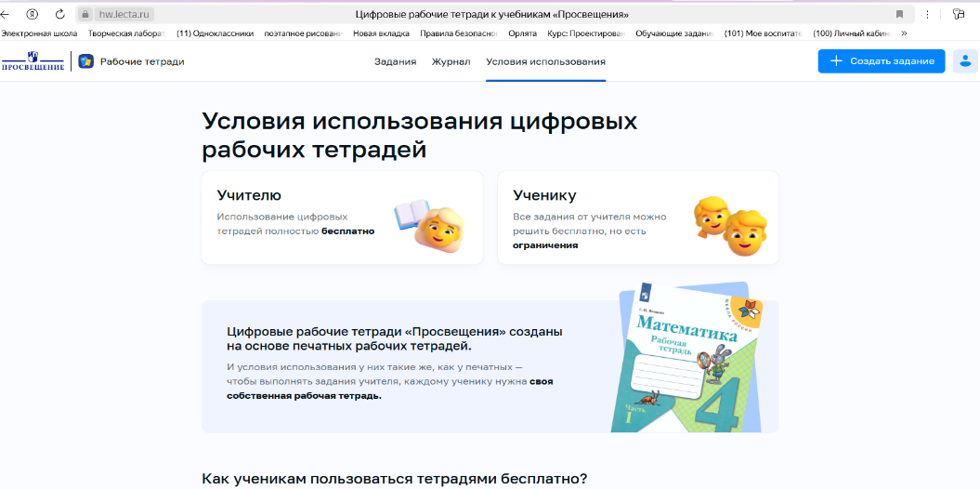Viewport: 980px width, 489px height.
Task: Switch to the Задания tab
Action: click(x=395, y=61)
